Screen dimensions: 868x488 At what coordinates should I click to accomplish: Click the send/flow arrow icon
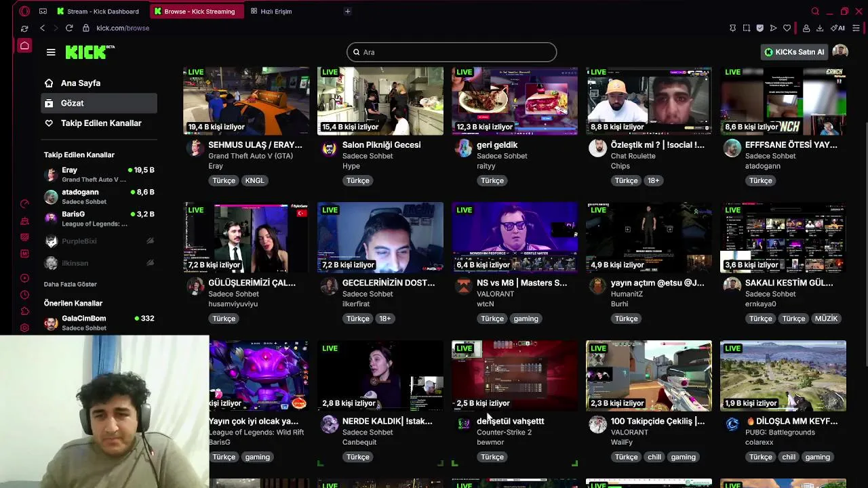pyautogui.click(x=773, y=28)
